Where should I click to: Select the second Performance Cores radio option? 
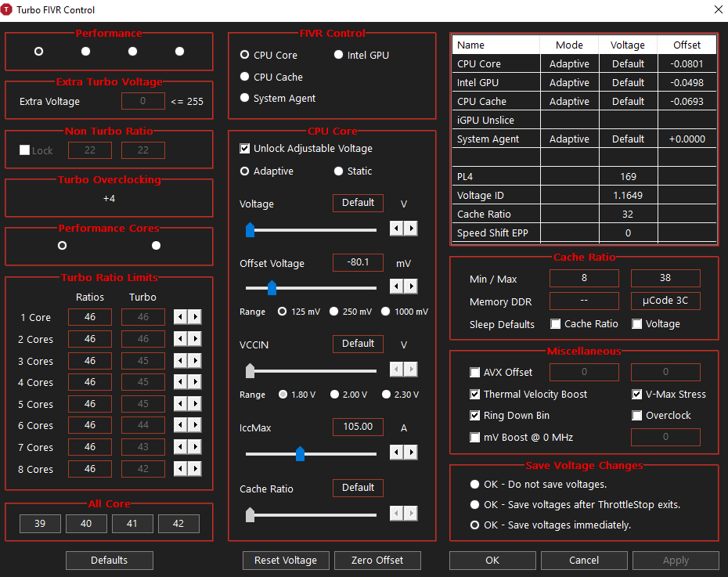pos(156,246)
